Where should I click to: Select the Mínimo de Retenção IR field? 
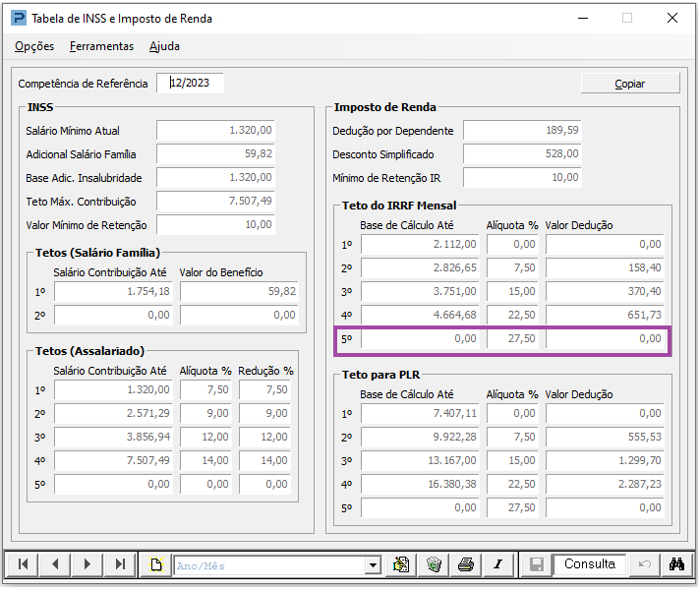[x=522, y=178]
